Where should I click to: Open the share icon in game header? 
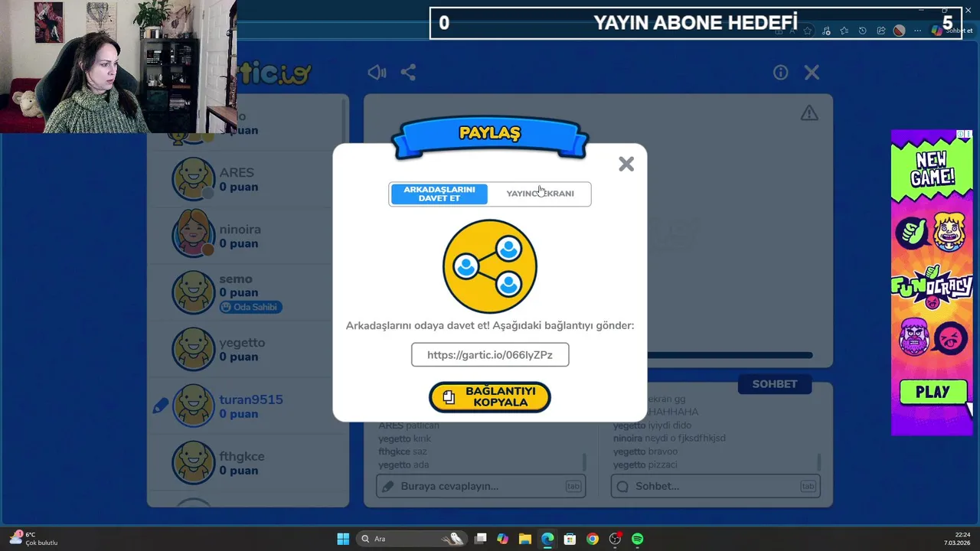[408, 73]
